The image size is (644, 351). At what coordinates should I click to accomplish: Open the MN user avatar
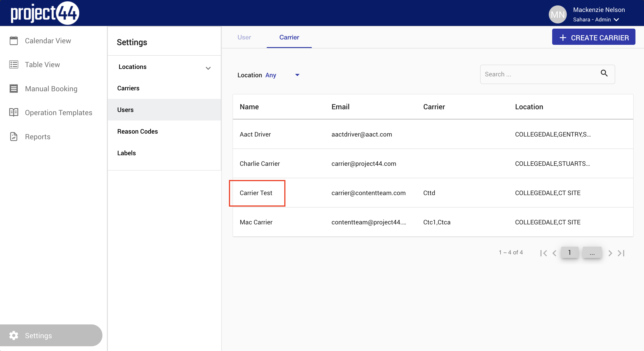[x=558, y=14]
